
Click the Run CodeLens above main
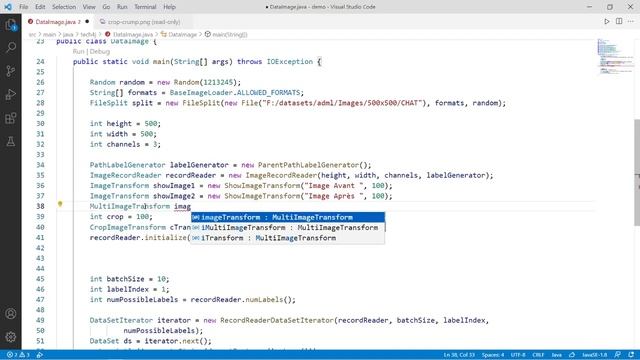pyautogui.click(x=78, y=51)
